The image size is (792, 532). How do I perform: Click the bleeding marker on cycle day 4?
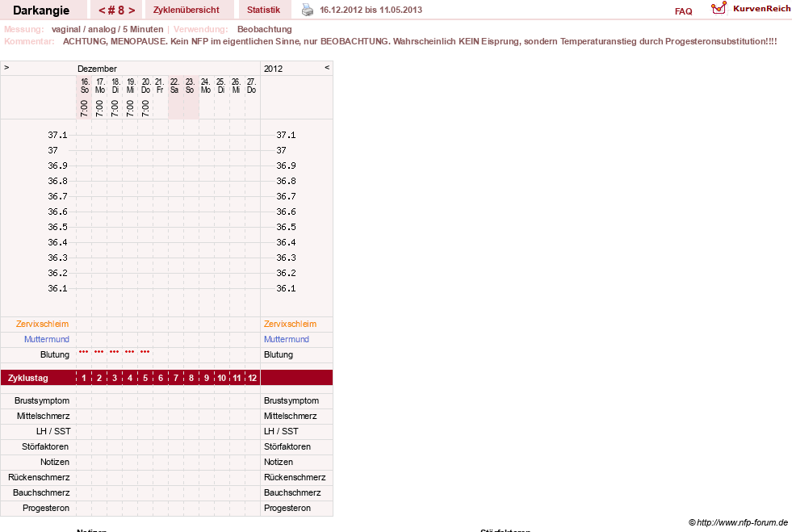click(x=130, y=352)
